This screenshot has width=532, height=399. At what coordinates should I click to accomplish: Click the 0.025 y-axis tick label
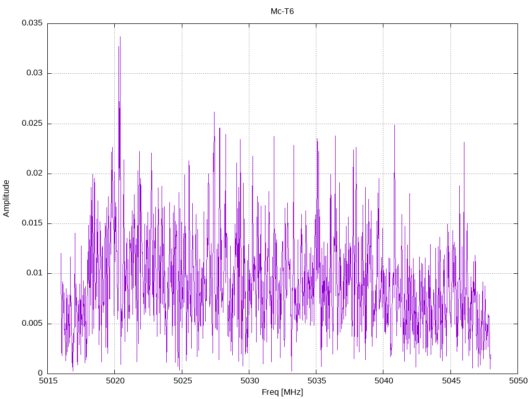[32, 124]
